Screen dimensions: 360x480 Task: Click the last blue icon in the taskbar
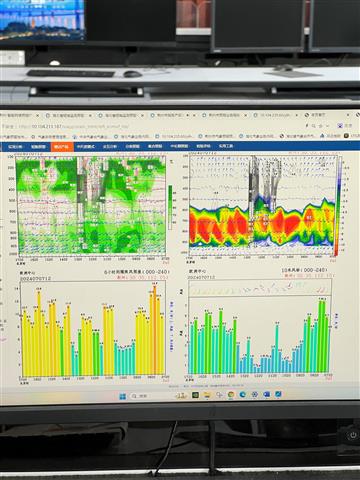click(278, 394)
